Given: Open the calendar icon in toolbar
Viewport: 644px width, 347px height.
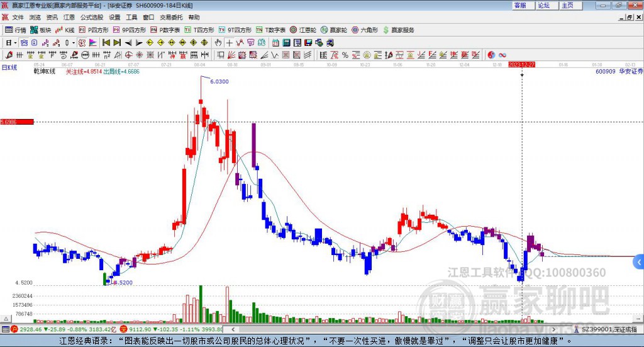Looking at the screenshot, I should click(275, 43).
